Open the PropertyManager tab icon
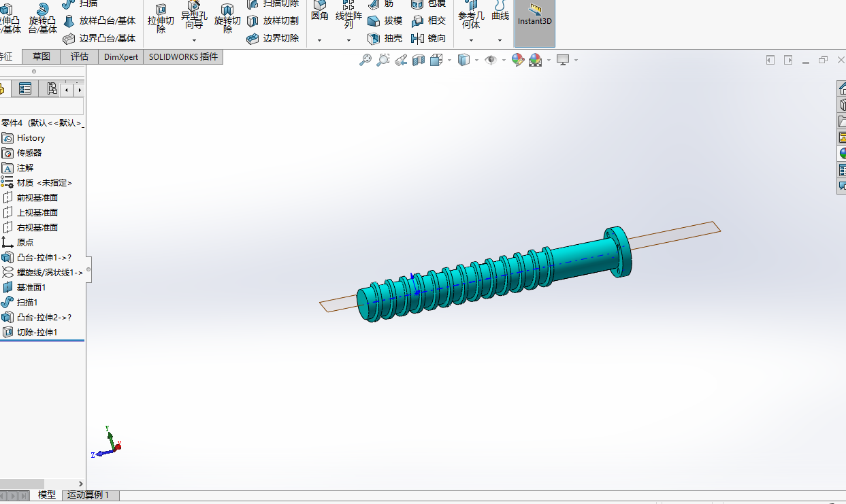This screenshot has height=504, width=846. pos(25,88)
